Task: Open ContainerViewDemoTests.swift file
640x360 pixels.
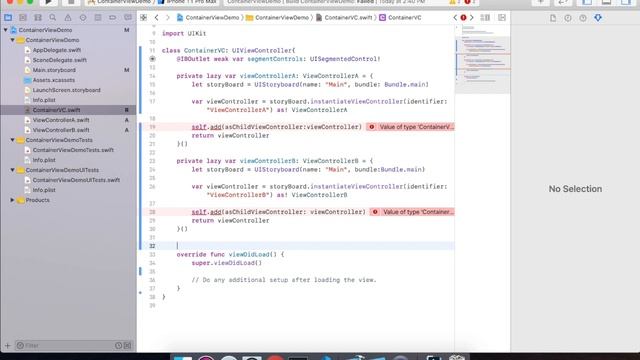Action: pos(73,150)
